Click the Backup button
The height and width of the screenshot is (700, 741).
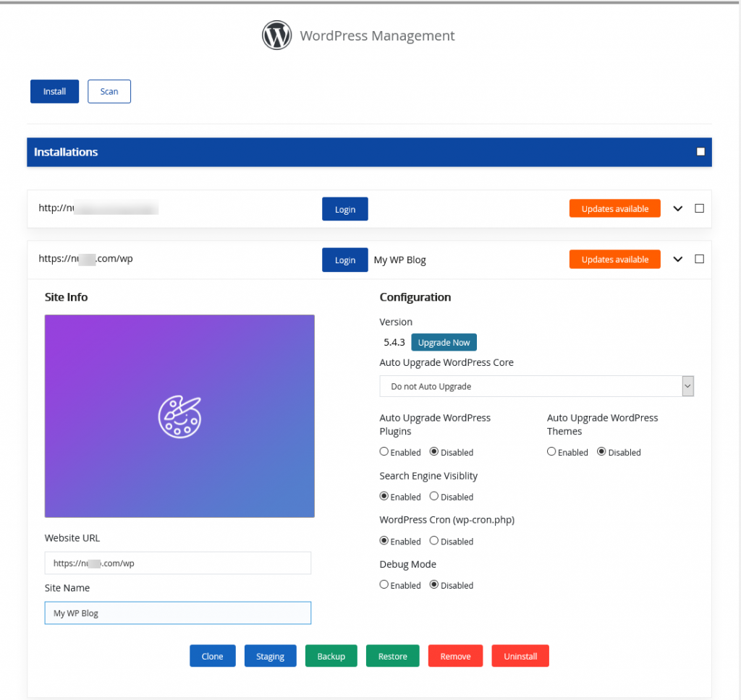331,656
